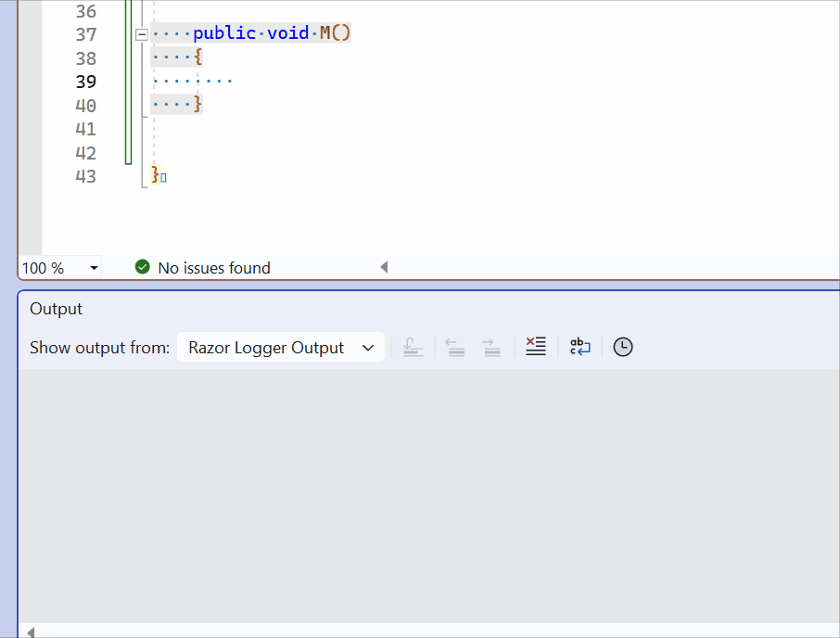Select Razor Logger Output in the combo box
Screen dimensions: 840x638
[x=269, y=347]
